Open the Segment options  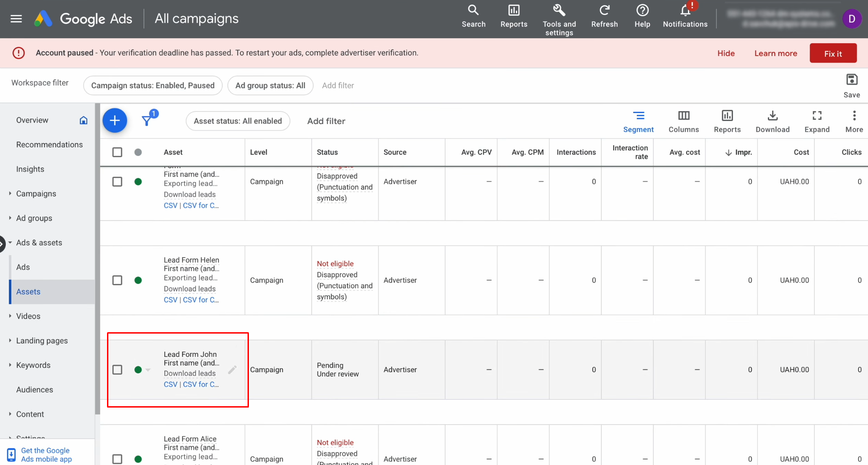point(638,122)
